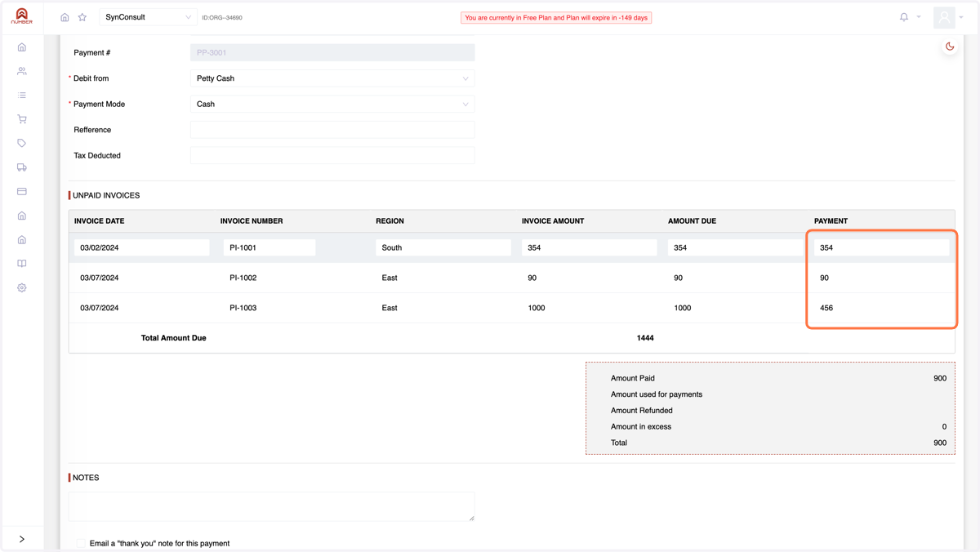
Task: Open the notifications bell
Action: [x=904, y=17]
